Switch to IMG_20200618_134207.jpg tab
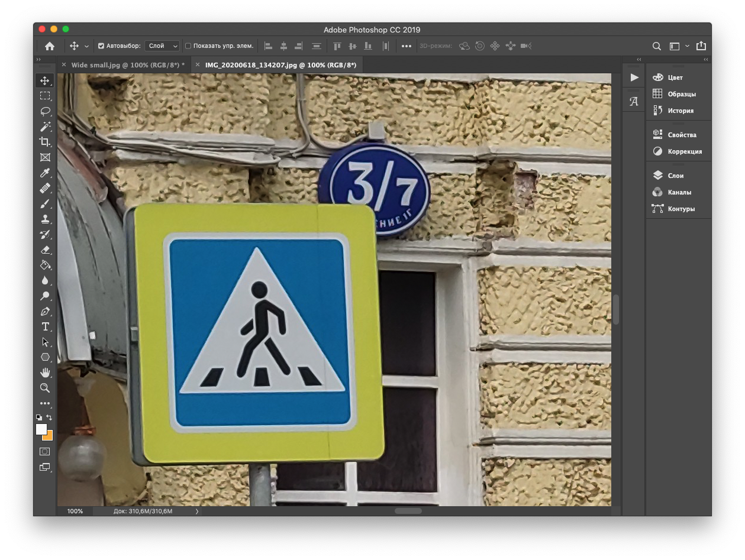The height and width of the screenshot is (560, 745). [280, 65]
